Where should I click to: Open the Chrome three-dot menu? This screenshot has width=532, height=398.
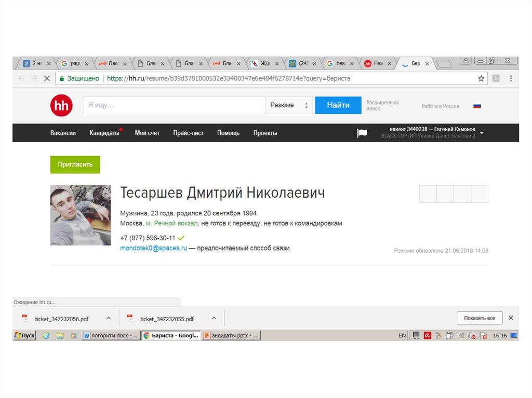511,78
